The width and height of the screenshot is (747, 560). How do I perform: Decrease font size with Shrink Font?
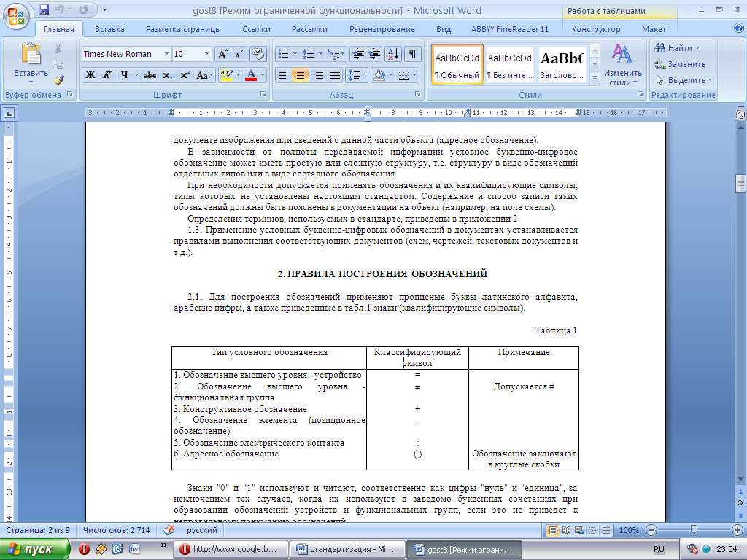pos(239,54)
